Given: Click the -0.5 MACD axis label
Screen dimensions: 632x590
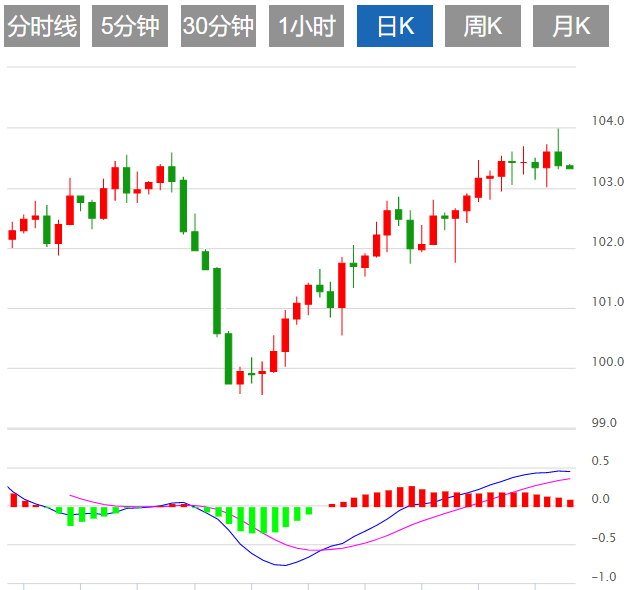Looking at the screenshot, I should click(x=603, y=538).
